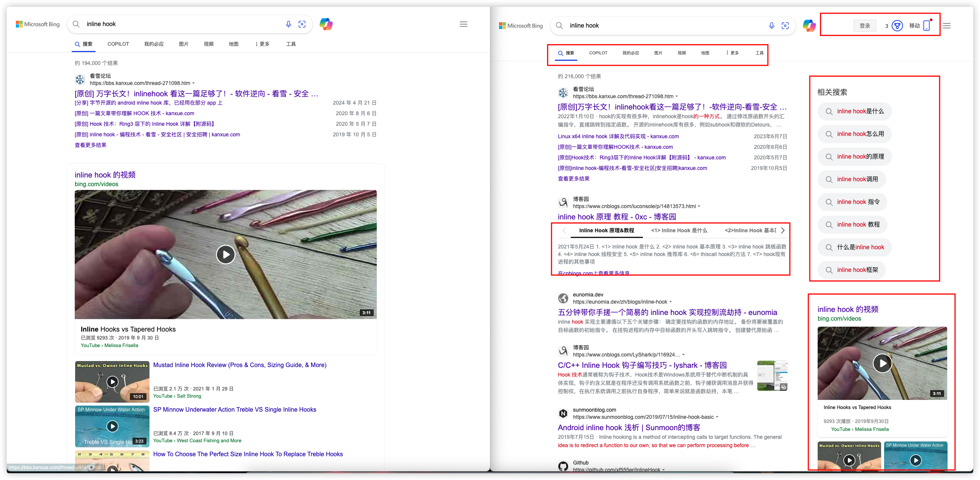The width and height of the screenshot is (980, 480).
Task: Click visual search camera icon in right window
Action: pos(785,26)
